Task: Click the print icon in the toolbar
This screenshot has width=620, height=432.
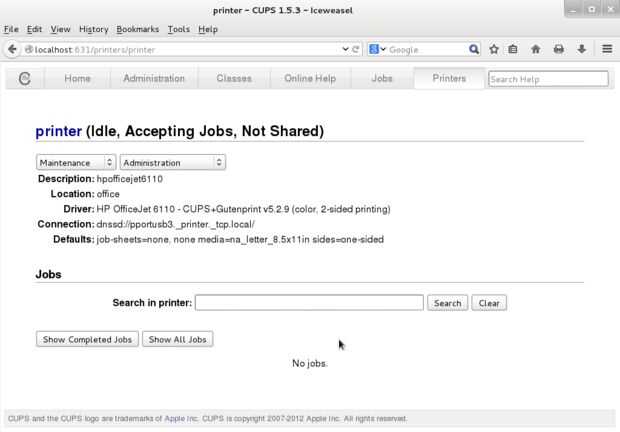Action: click(x=559, y=49)
